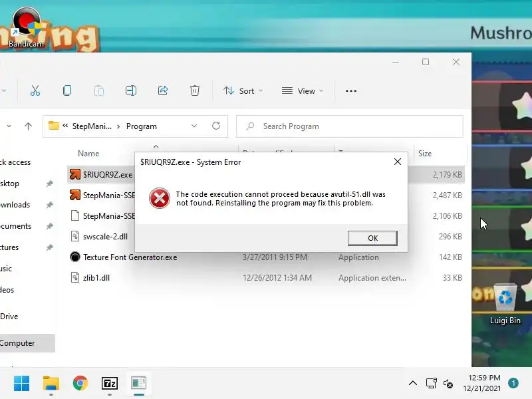Click the Rename icon in toolbar
This screenshot has width=532, height=399.
[131, 90]
